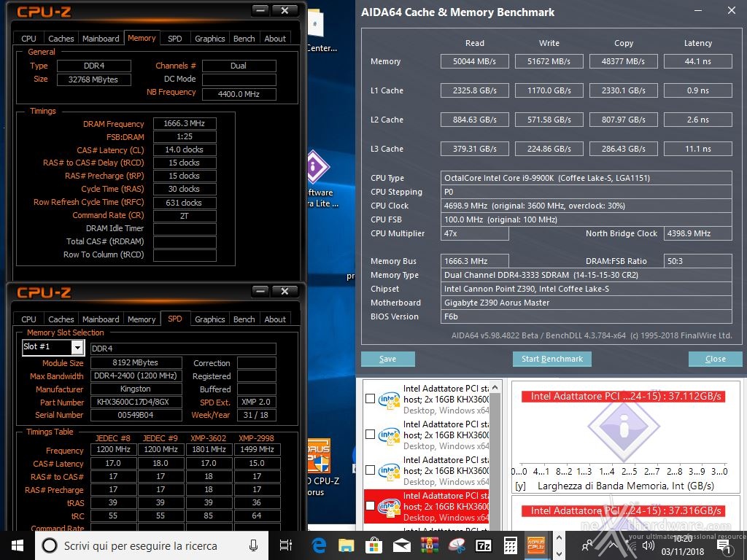Open Calculator from the taskbar
The height and width of the screenshot is (560, 747).
[510, 545]
